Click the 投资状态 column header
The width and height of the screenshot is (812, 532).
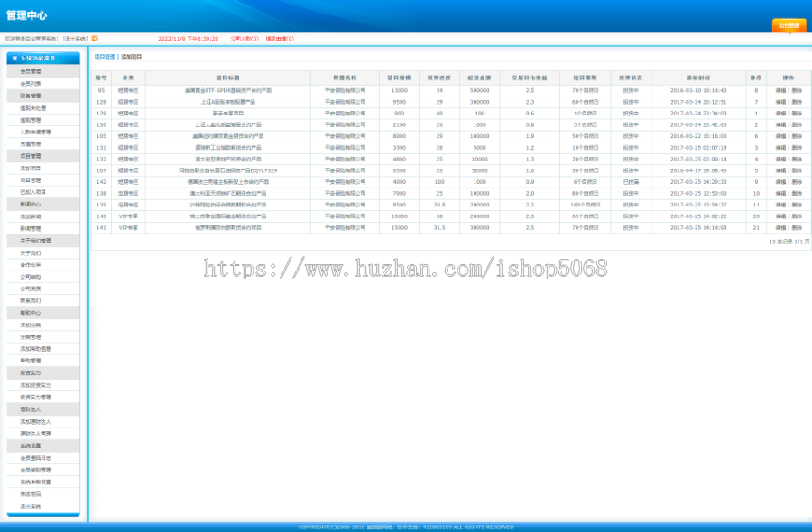(x=631, y=78)
